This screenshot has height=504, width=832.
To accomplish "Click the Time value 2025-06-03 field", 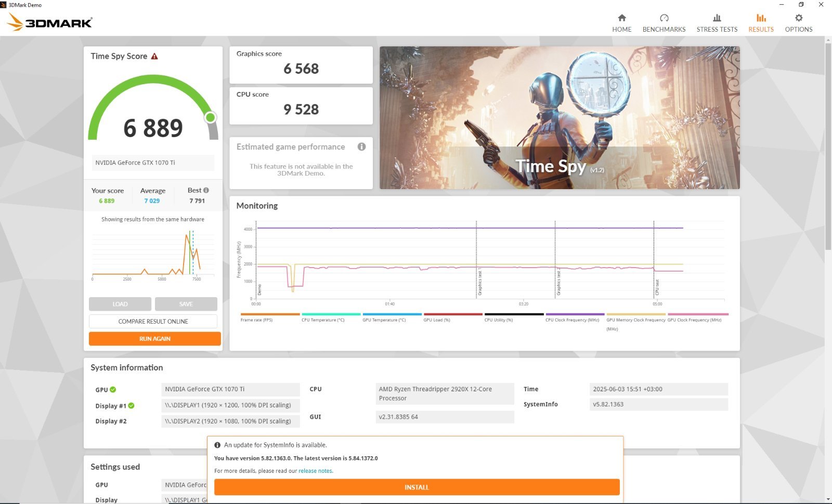I will point(659,389).
